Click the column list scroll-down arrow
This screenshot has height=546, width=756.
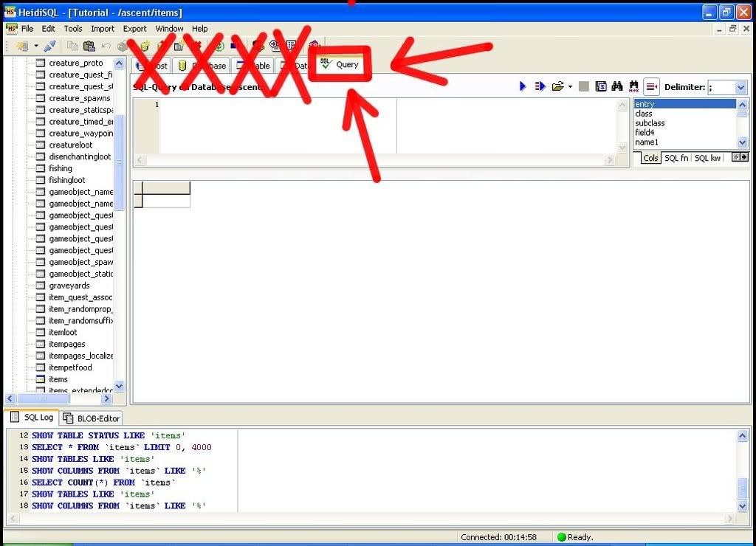pos(742,142)
